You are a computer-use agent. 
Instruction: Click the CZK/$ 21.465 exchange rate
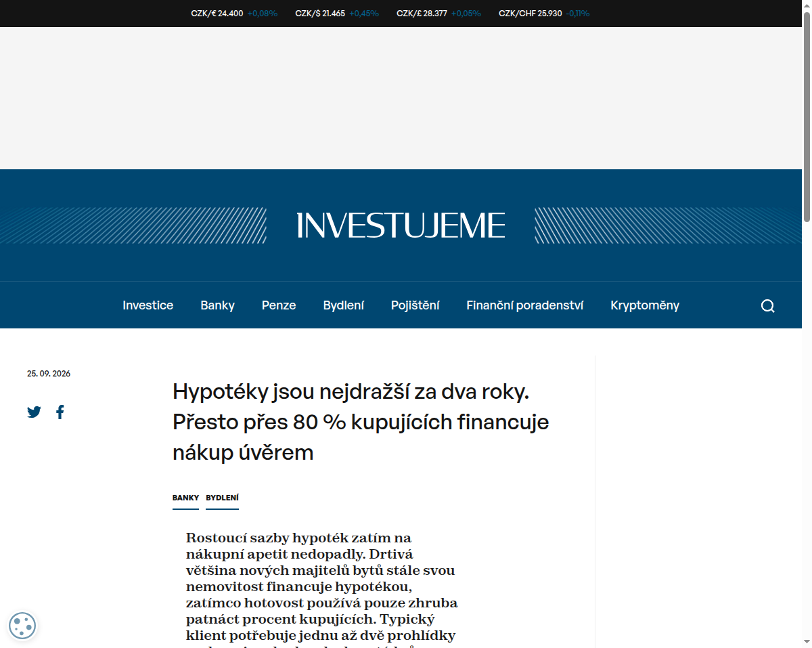point(320,13)
